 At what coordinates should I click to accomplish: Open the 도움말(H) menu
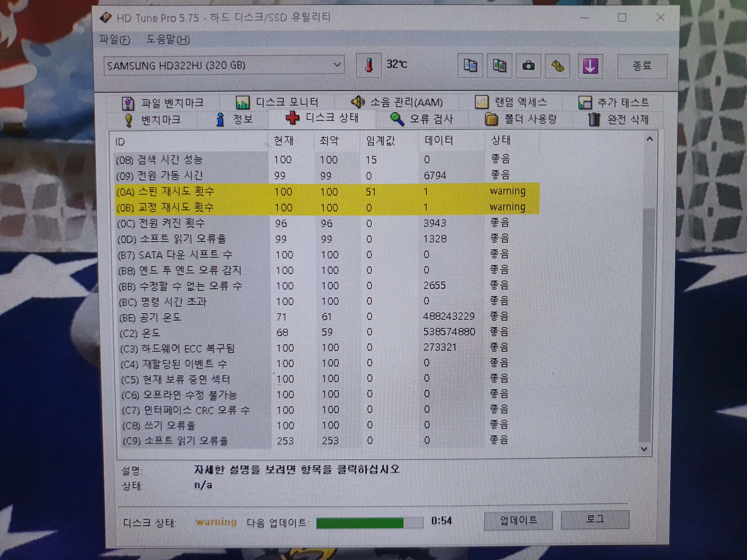pos(168,40)
